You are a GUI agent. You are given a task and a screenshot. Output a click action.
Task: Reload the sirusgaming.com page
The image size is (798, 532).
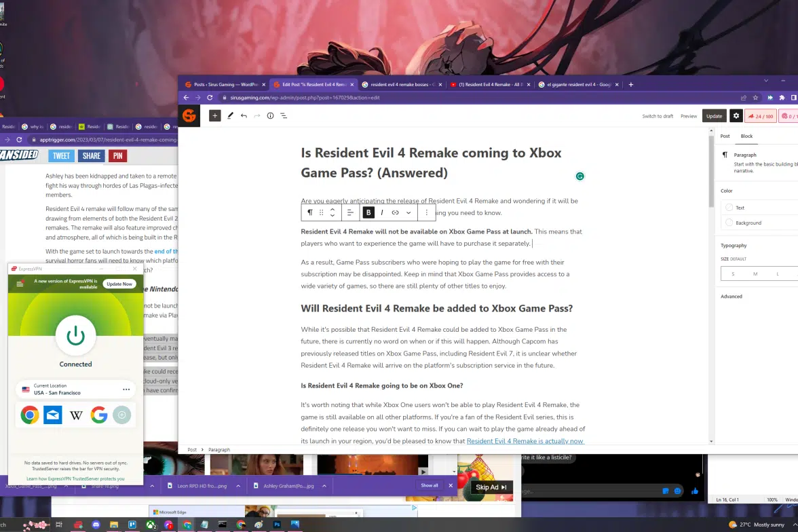(x=210, y=98)
